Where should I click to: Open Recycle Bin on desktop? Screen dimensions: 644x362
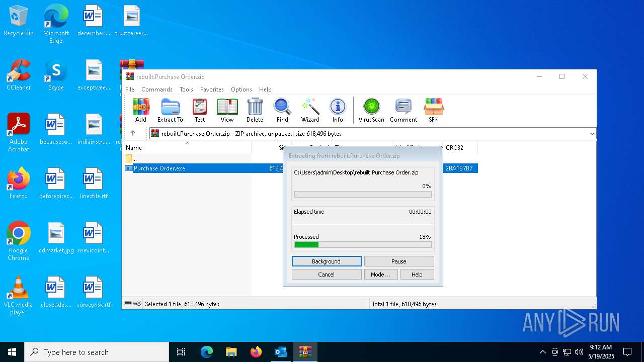coord(19,21)
